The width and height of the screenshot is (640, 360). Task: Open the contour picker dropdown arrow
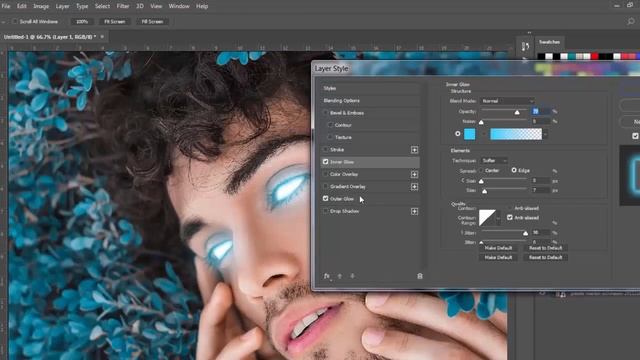tap(498, 218)
